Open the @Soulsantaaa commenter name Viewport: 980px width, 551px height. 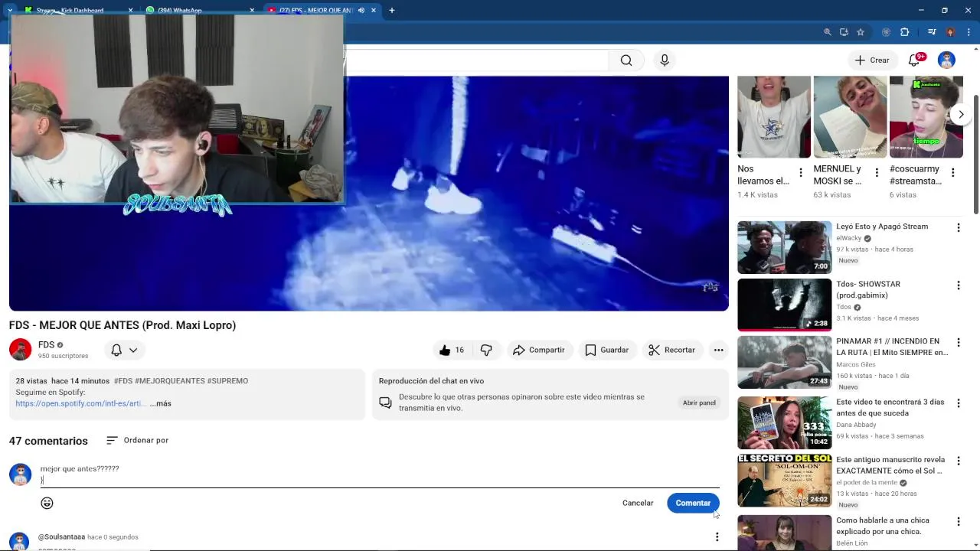61,537
